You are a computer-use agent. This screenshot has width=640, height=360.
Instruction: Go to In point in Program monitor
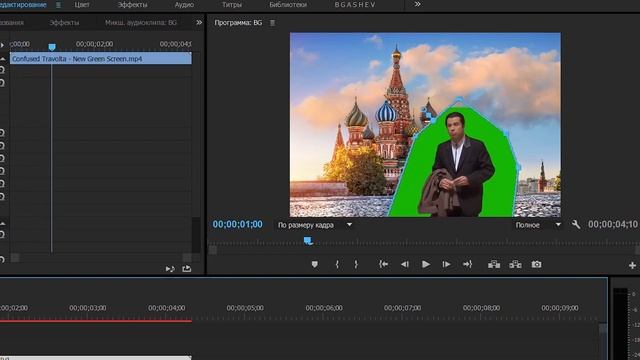coord(383,264)
